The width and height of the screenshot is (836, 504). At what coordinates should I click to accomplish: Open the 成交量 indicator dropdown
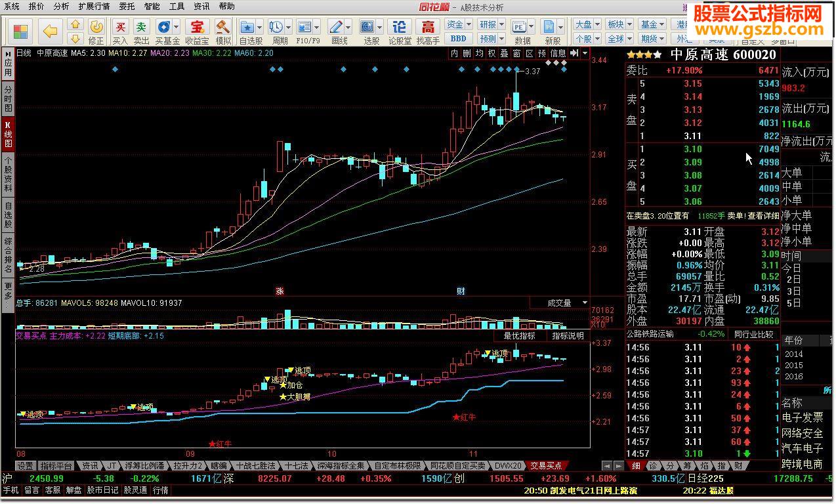560,303
